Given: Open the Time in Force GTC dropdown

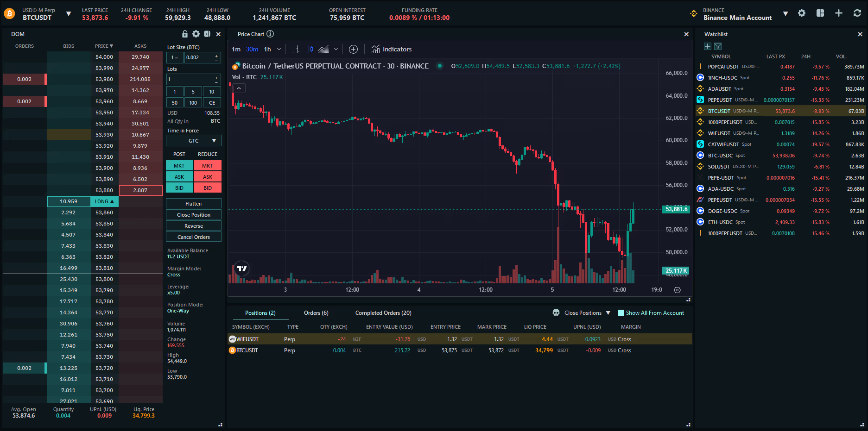Looking at the screenshot, I should tap(194, 141).
